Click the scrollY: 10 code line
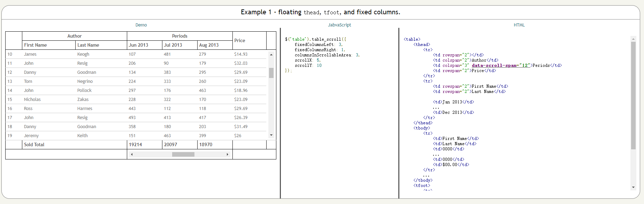The height and width of the screenshot is (204, 644). 308,65
